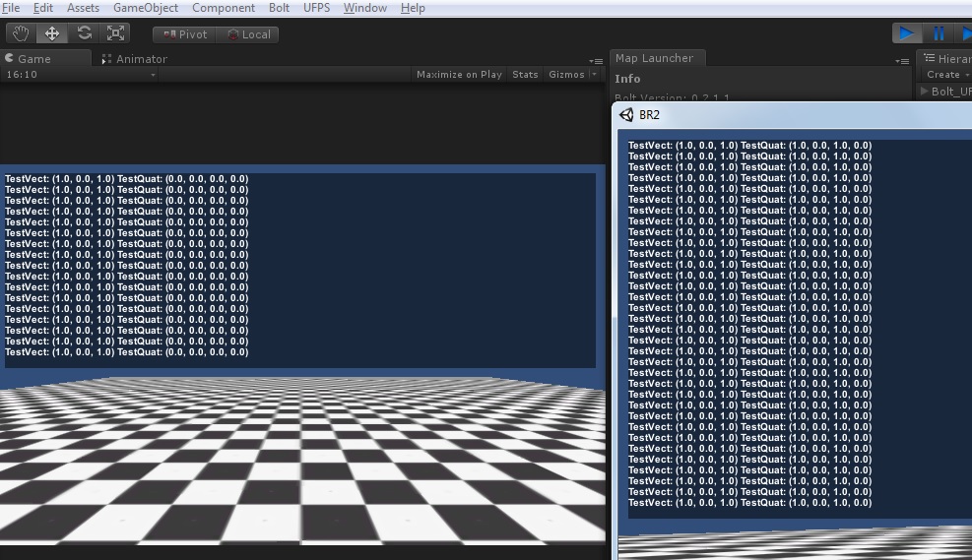This screenshot has width=972, height=560.
Task: Switch to the Game tab
Action: click(x=46, y=58)
